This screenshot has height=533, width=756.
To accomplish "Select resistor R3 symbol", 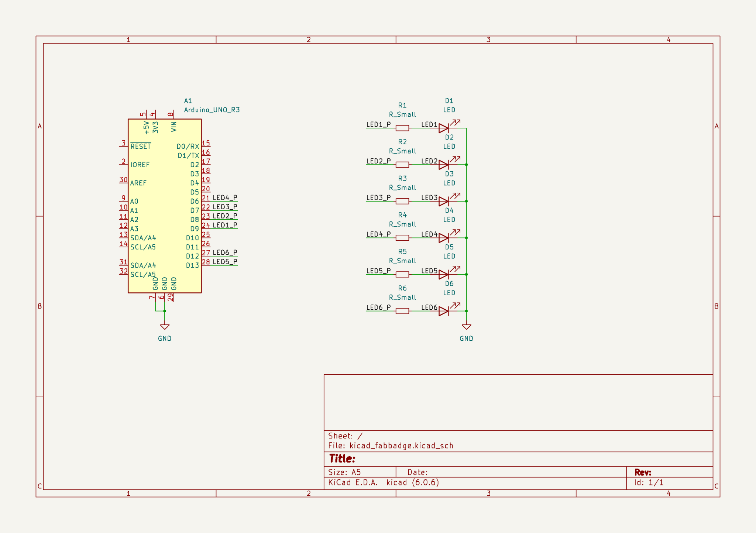I will click(402, 201).
